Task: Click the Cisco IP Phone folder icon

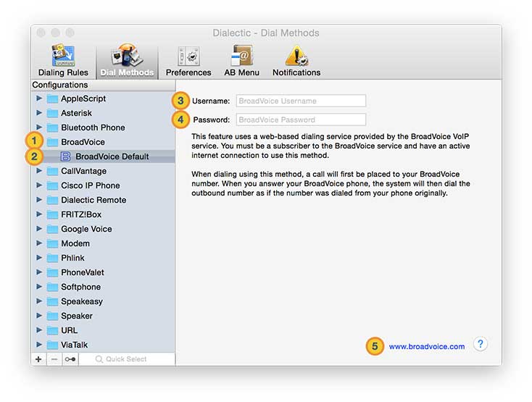Action: point(52,185)
